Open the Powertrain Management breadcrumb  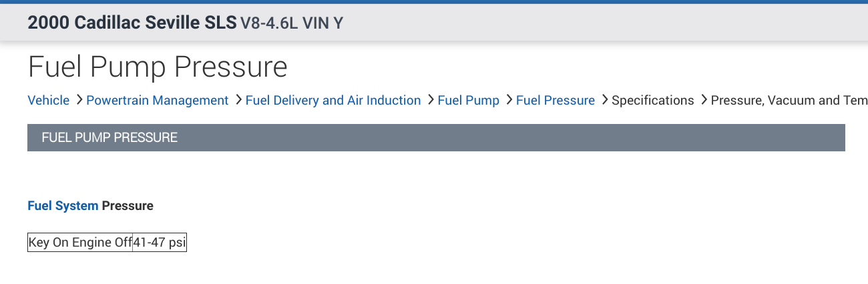(158, 101)
